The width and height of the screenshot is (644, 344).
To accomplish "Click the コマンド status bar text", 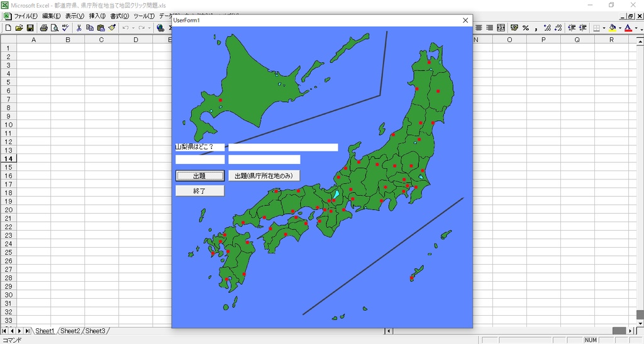I will click(12, 340).
